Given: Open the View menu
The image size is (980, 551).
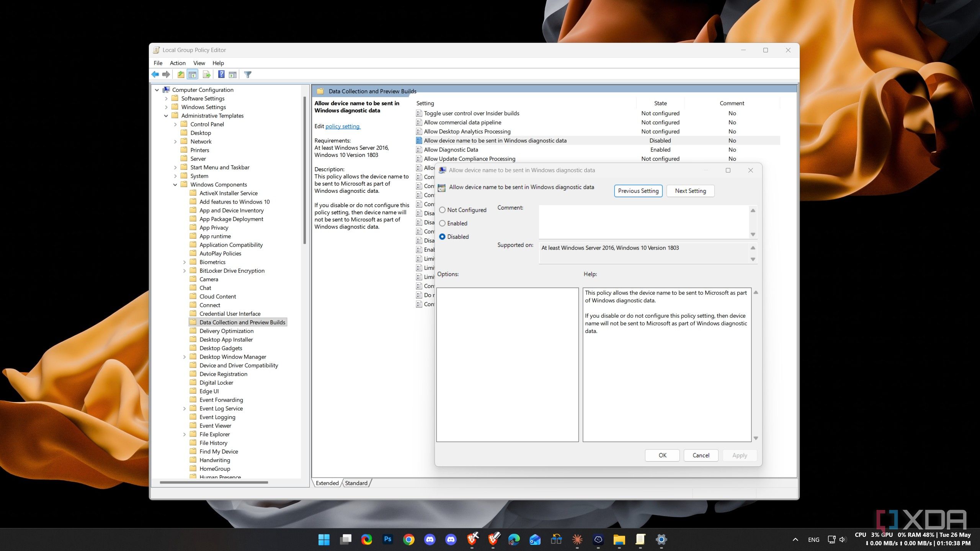Looking at the screenshot, I should [199, 63].
